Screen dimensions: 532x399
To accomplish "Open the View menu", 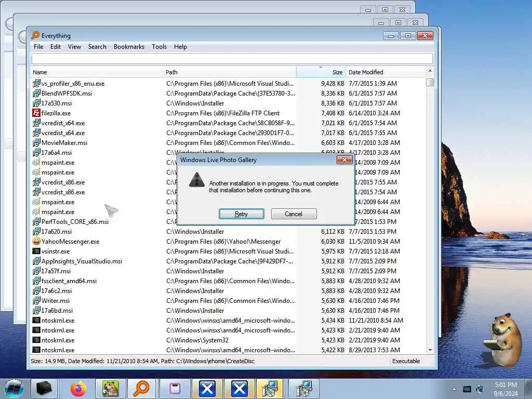I will coord(74,47).
